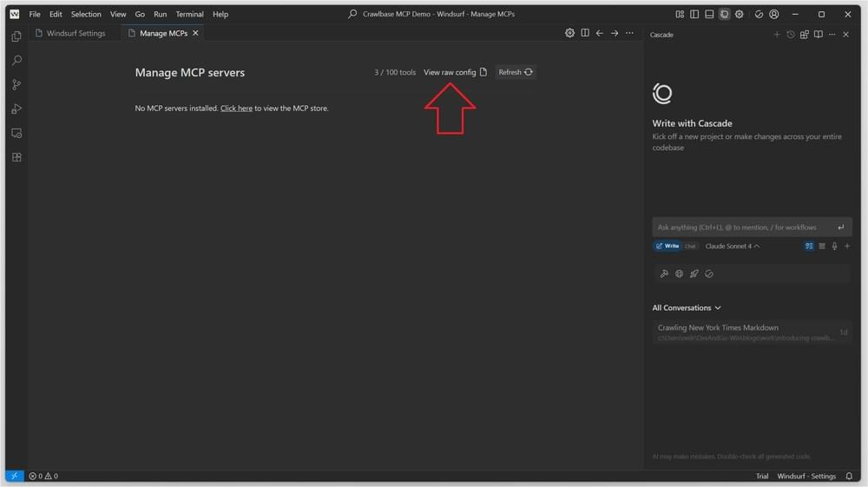
Task: Click the Search icon in activity bar
Action: click(x=16, y=61)
